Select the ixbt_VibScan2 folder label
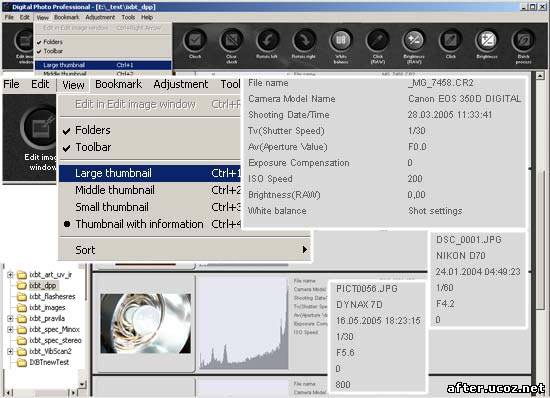 [51, 351]
